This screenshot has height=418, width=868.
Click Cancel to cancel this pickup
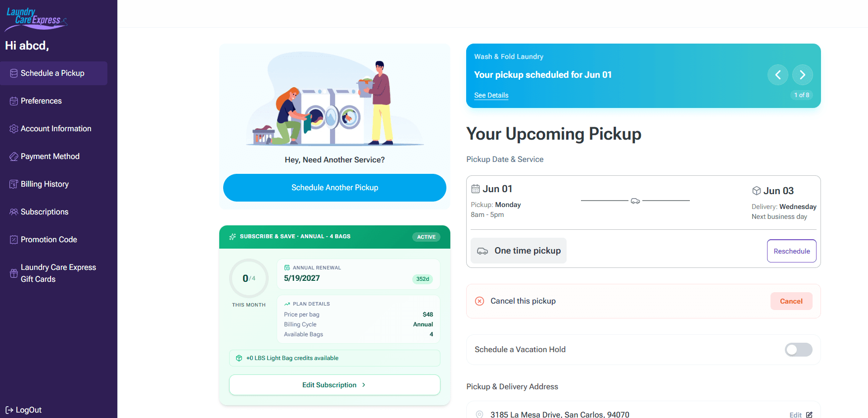[x=791, y=301]
